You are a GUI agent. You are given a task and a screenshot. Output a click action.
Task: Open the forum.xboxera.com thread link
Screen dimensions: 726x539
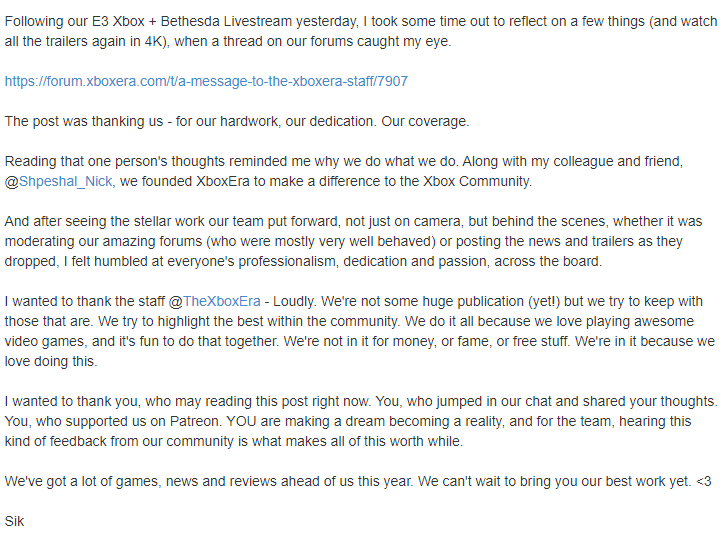click(206, 81)
